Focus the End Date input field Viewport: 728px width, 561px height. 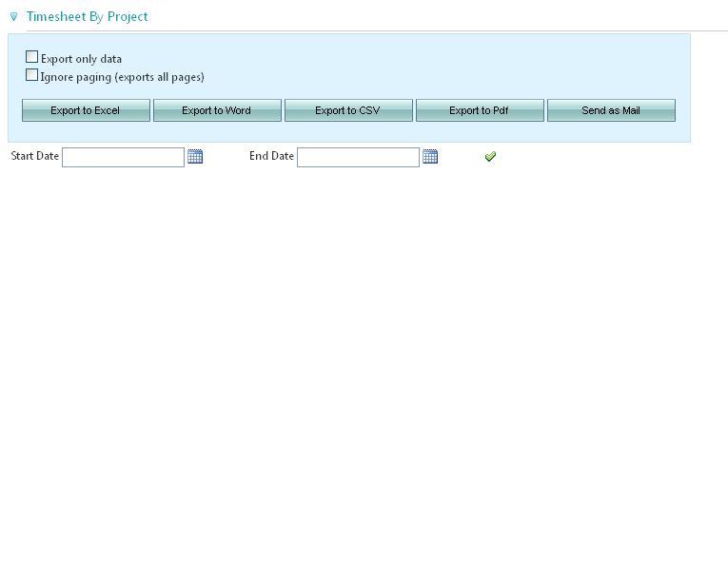[x=358, y=157]
